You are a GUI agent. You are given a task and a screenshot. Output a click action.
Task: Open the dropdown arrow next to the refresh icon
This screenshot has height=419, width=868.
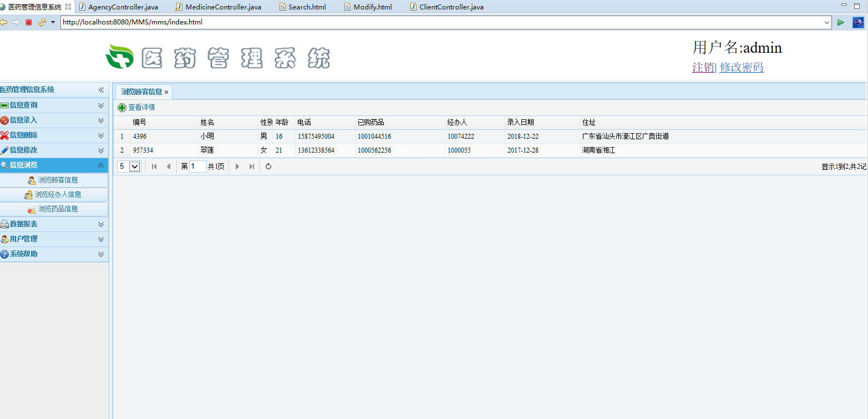[53, 22]
